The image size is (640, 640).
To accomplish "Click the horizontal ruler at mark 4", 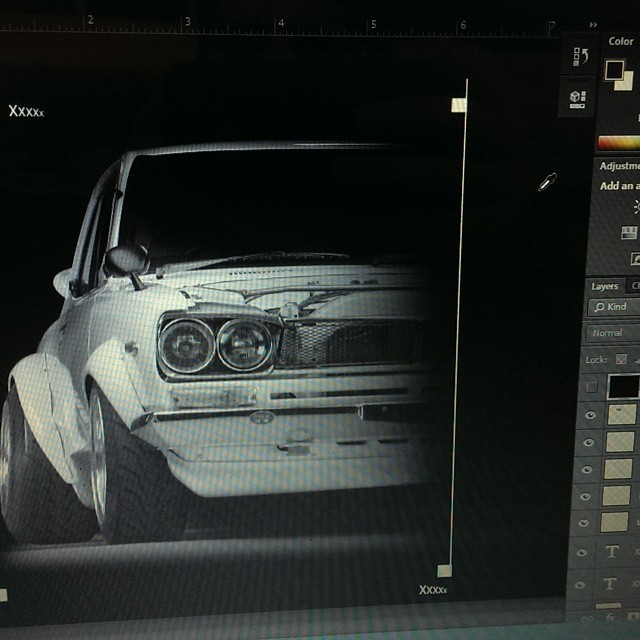I will pyautogui.click(x=280, y=24).
